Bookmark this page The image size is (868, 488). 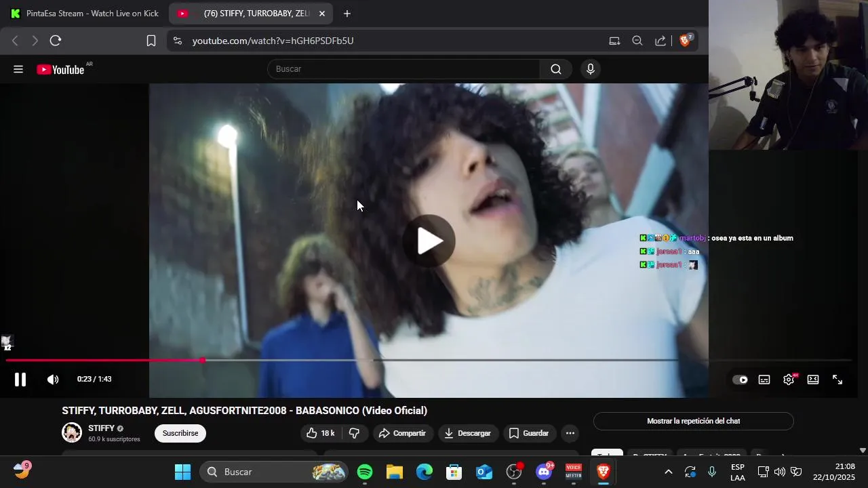click(x=151, y=41)
